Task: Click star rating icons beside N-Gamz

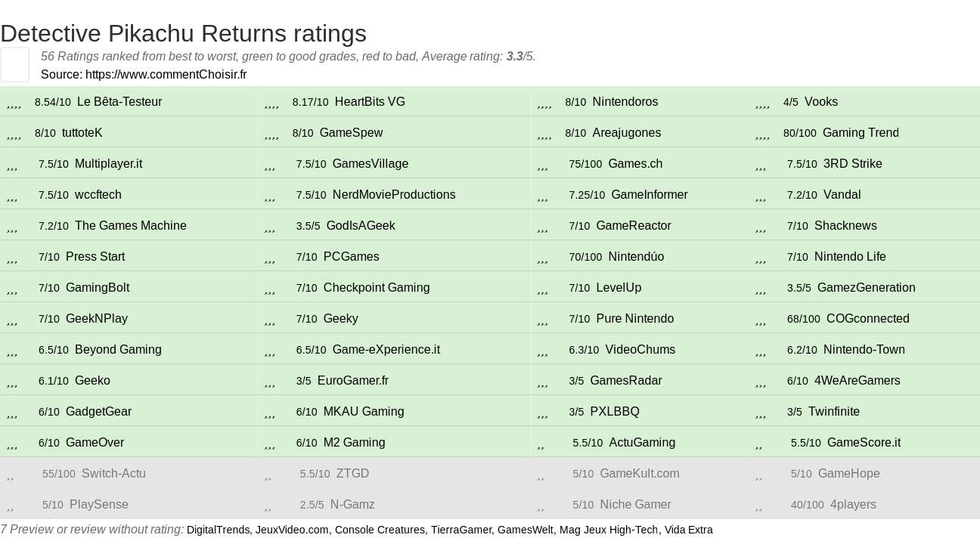Action: [268, 506]
